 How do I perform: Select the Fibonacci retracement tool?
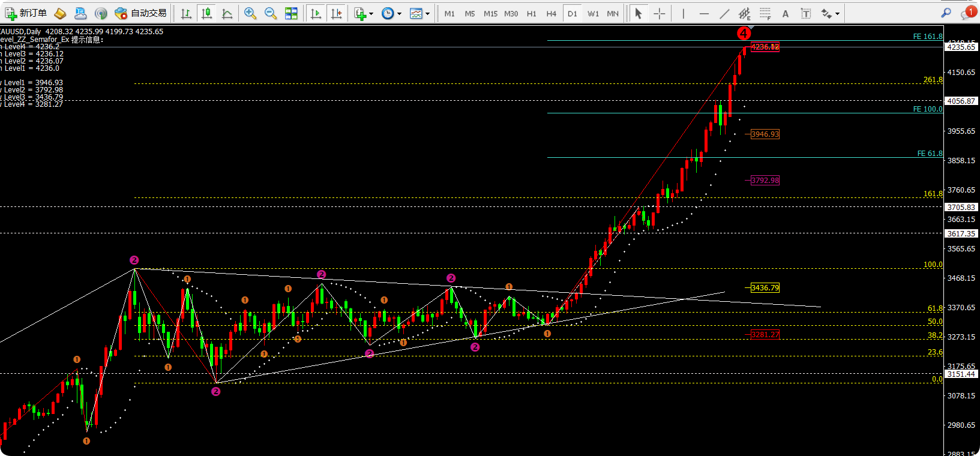(765, 13)
